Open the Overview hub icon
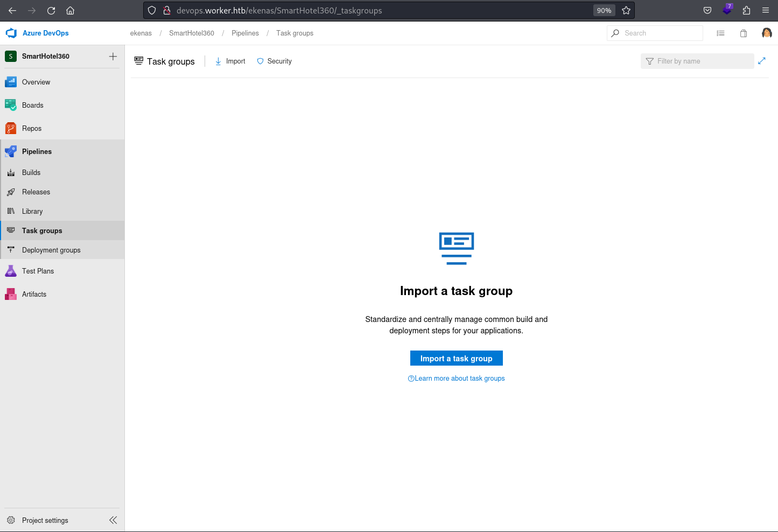The image size is (778, 532). click(x=11, y=82)
